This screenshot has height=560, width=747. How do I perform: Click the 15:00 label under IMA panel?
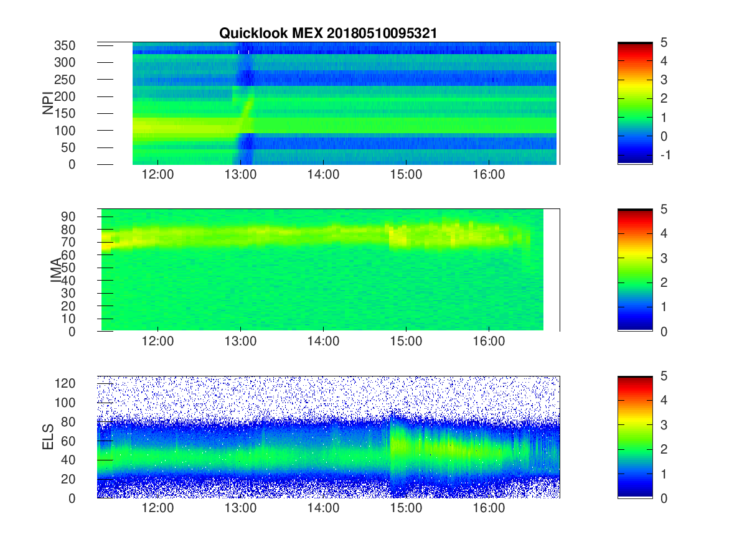tap(406, 342)
